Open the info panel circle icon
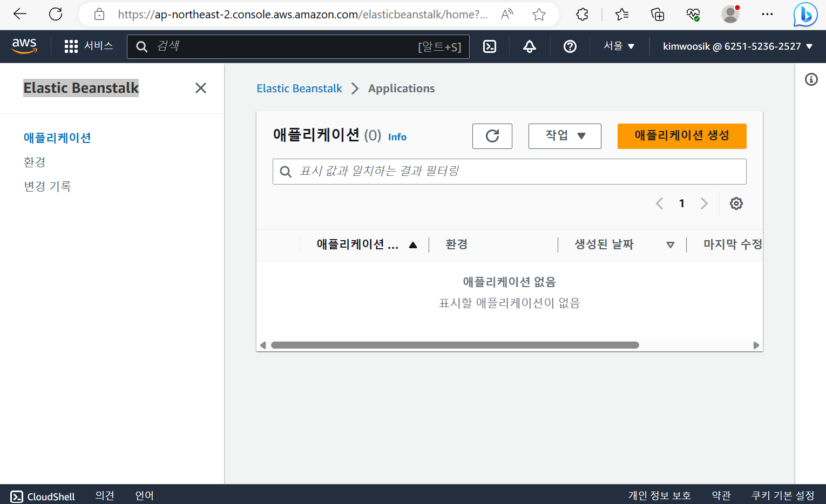 (x=811, y=80)
